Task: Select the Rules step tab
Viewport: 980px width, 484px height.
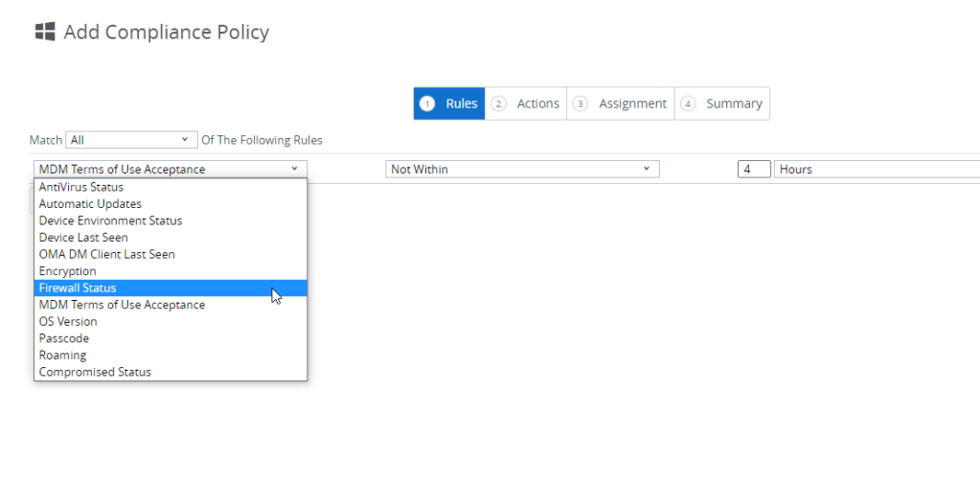Action: (449, 104)
